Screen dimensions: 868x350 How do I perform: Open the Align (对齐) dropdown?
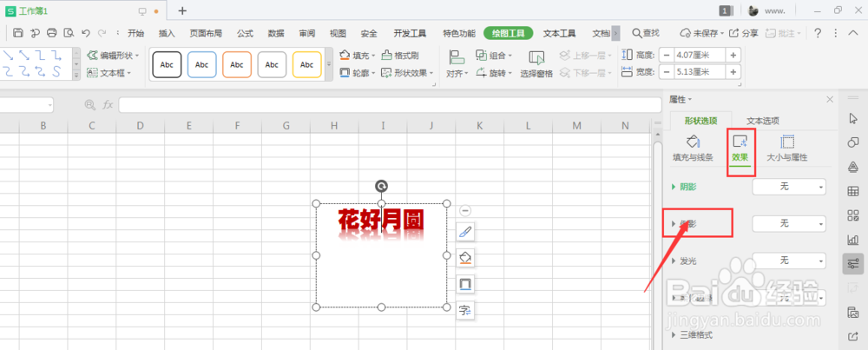[457, 63]
